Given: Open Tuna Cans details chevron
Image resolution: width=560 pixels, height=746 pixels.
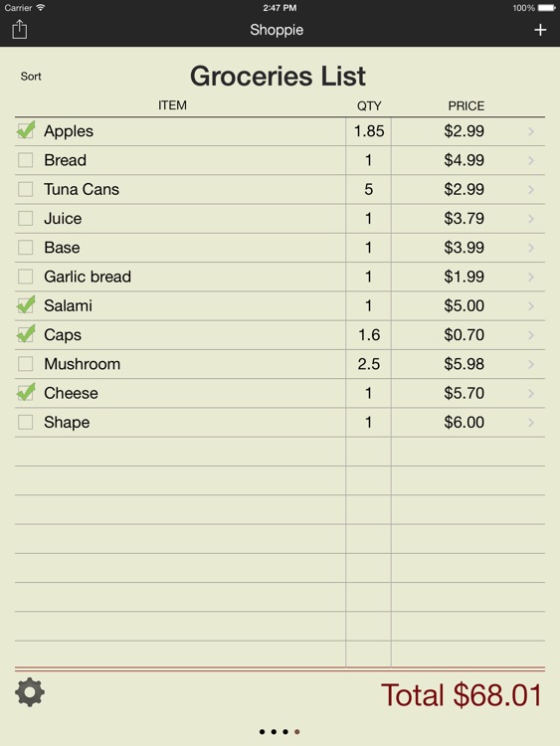Looking at the screenshot, I should pyautogui.click(x=531, y=190).
